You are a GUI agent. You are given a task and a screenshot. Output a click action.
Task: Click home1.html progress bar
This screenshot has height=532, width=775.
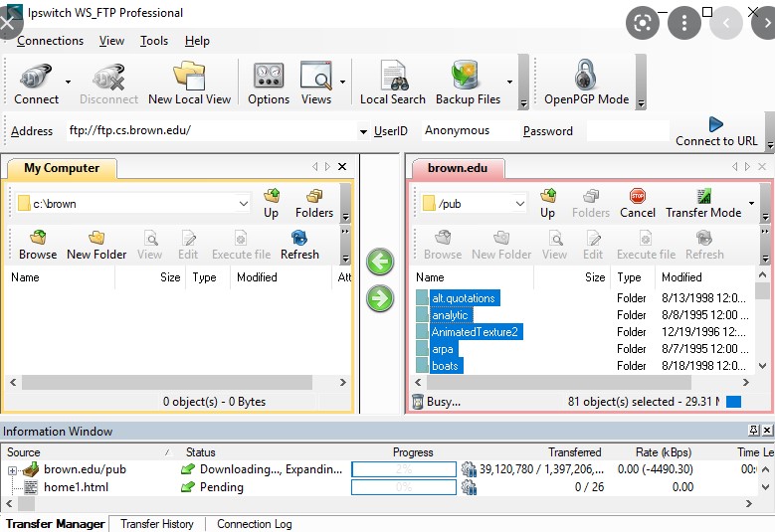coord(404,487)
